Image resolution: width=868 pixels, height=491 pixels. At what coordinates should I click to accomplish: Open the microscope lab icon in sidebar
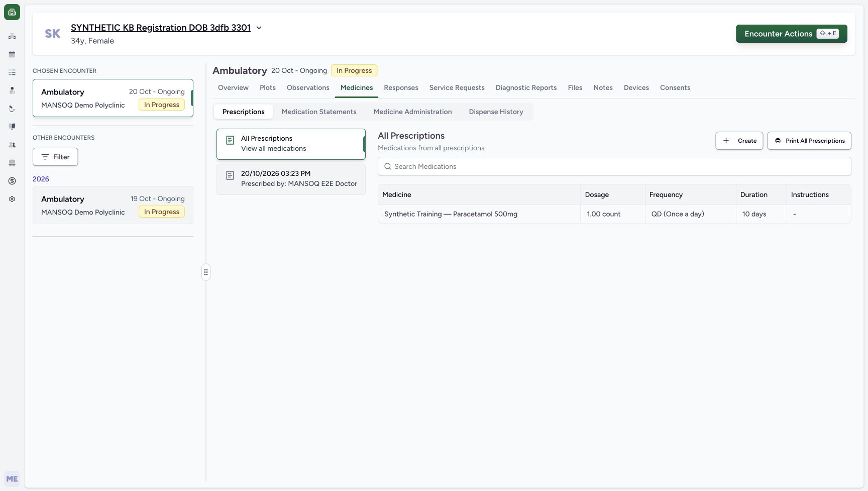pos(12,109)
